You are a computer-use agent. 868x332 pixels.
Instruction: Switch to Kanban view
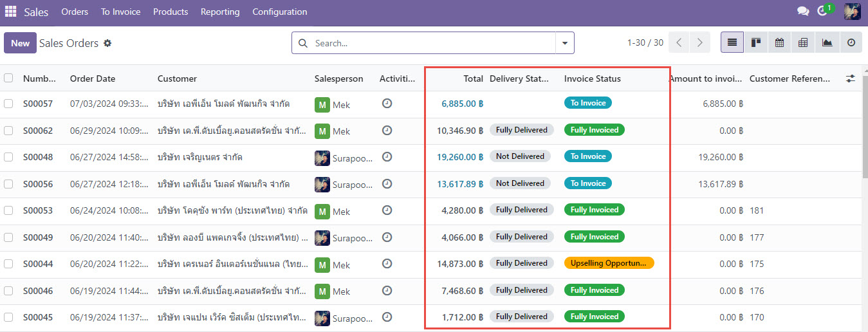coord(756,43)
